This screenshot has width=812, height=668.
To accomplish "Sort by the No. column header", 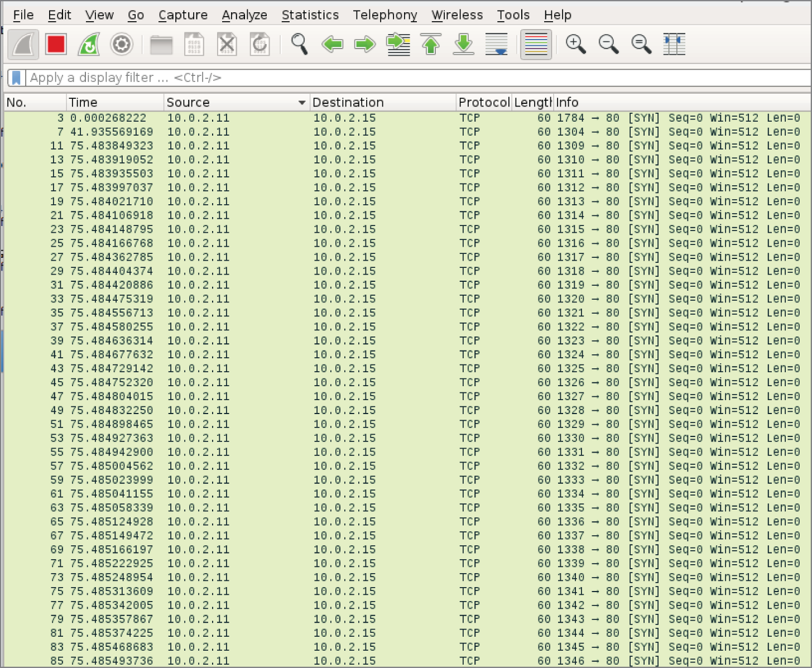I will 35,102.
